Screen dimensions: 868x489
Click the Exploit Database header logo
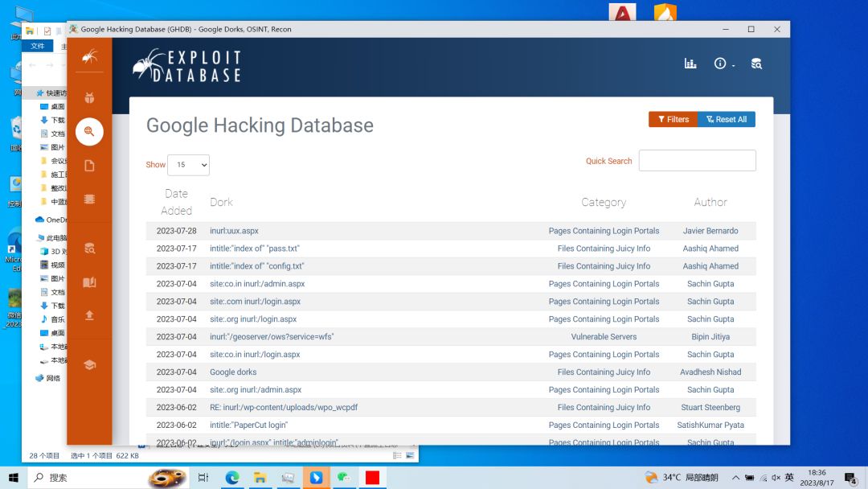[187, 66]
